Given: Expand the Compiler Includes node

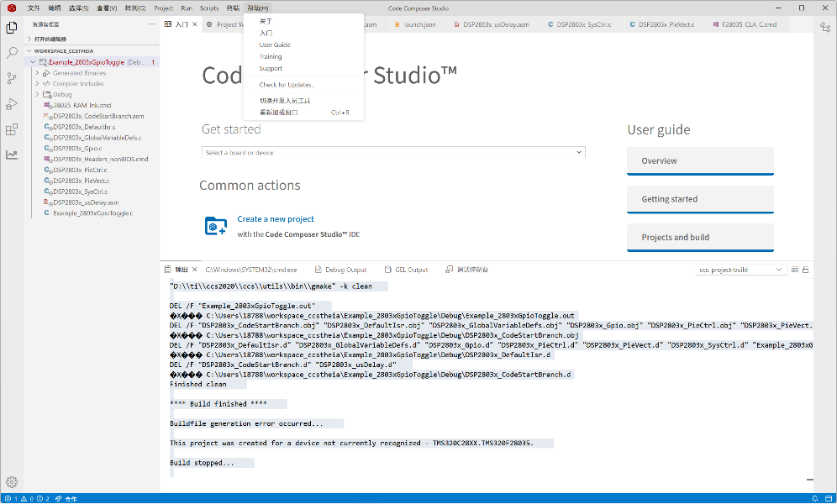Looking at the screenshot, I should pos(37,84).
